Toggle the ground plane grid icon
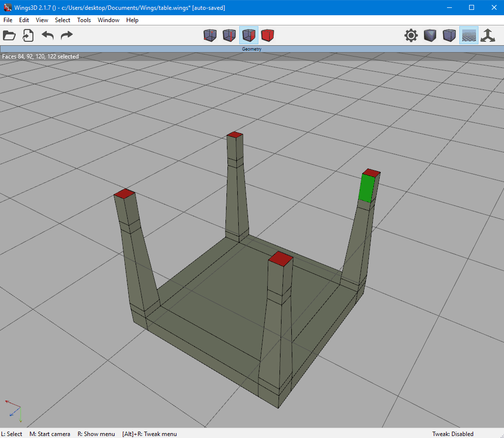Screen dimensions: 504x438 [469, 35]
